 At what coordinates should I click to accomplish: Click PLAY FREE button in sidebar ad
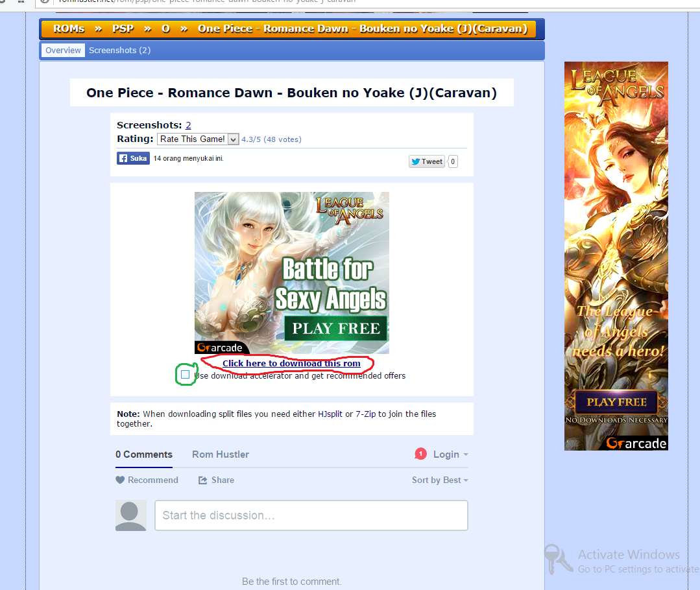[616, 402]
